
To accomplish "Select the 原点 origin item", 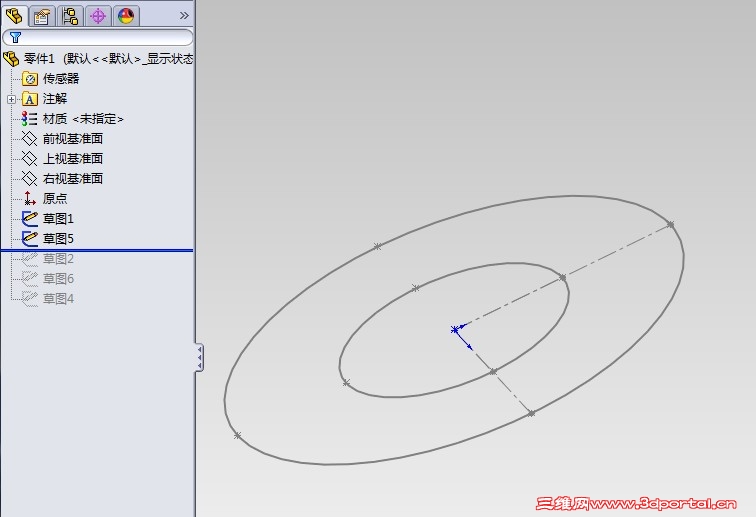I will [x=54, y=199].
